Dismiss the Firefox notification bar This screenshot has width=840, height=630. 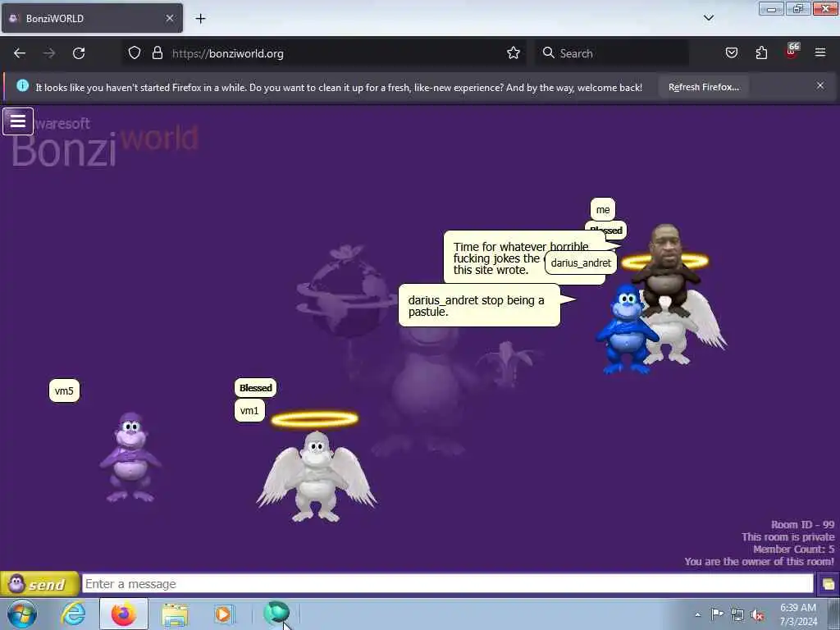point(819,85)
